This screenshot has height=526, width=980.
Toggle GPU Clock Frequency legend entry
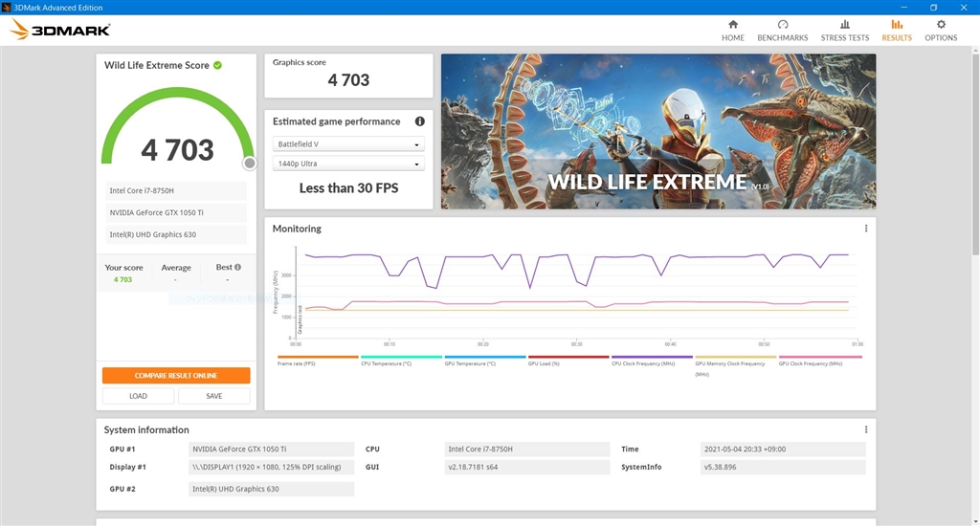820,361
